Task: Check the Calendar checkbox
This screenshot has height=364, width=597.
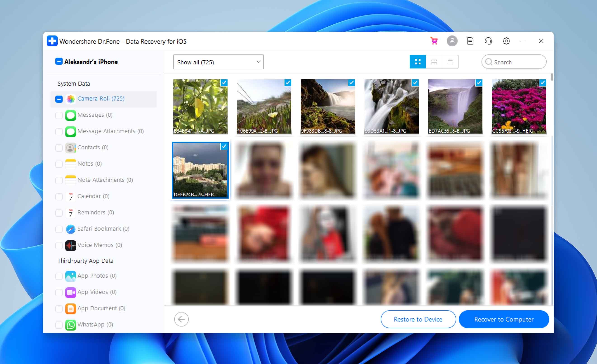Action: click(59, 196)
